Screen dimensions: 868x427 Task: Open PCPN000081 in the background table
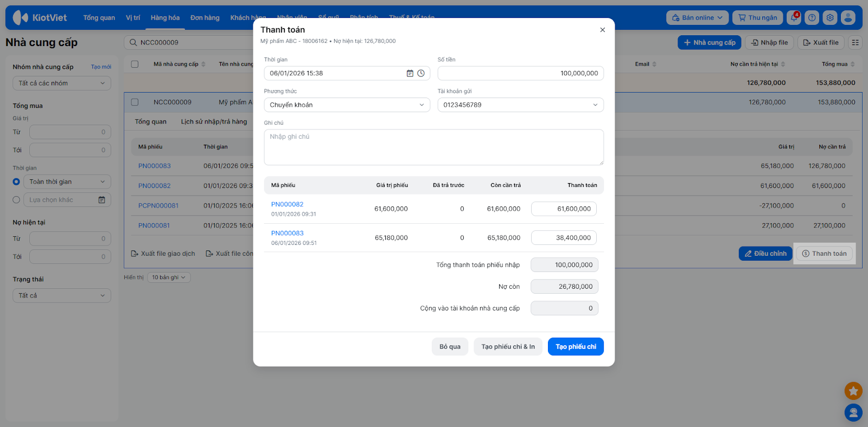158,206
